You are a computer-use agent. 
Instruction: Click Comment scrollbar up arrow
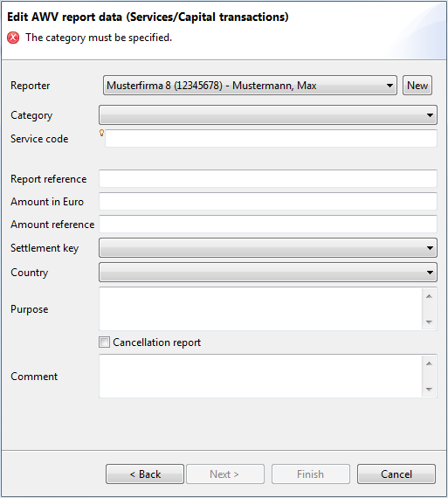click(x=430, y=363)
